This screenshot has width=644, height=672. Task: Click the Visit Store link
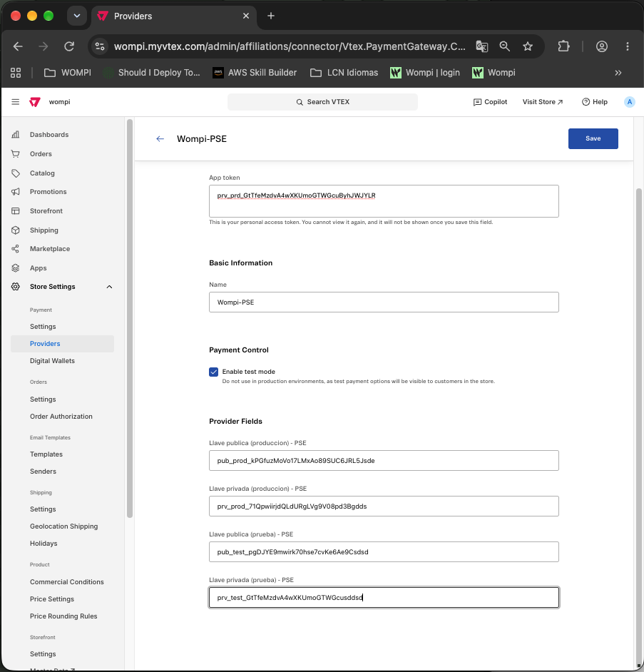[543, 102]
